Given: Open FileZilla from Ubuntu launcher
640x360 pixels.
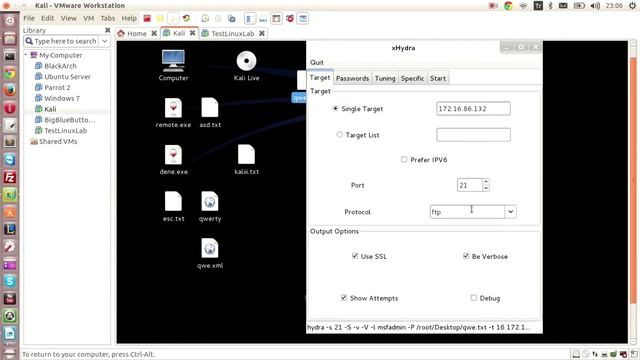Looking at the screenshot, I should coord(10,178).
